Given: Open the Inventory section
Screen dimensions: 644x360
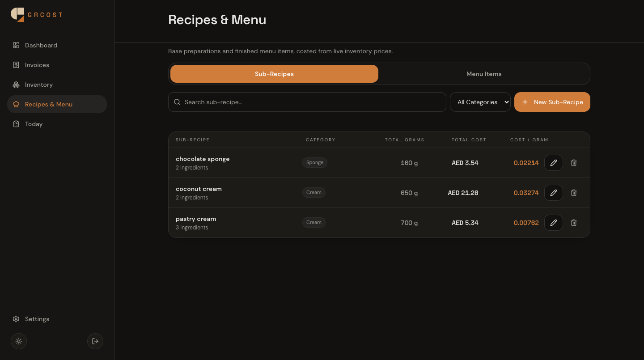Looking at the screenshot, I should (57, 85).
